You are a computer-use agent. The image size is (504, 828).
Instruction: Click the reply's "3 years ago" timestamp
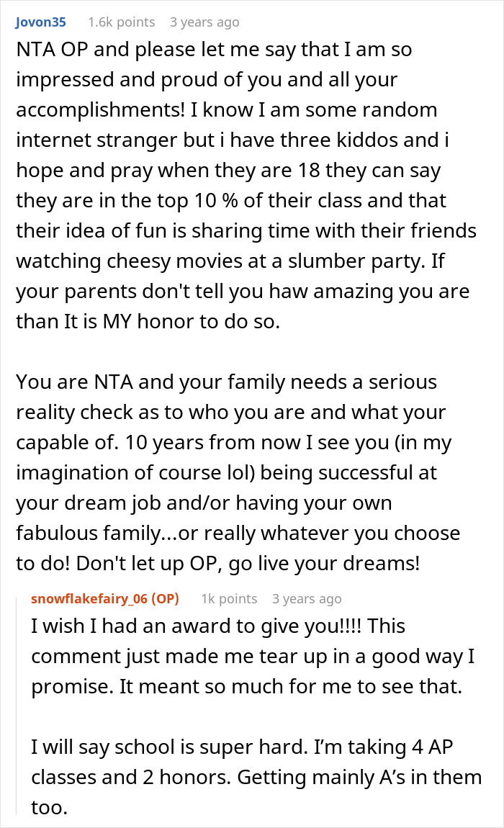(x=307, y=598)
